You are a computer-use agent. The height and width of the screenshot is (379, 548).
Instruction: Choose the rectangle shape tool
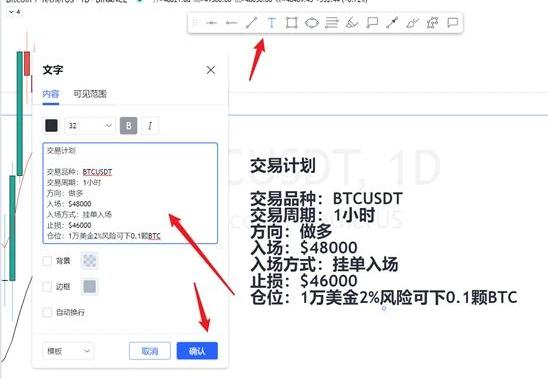click(291, 23)
